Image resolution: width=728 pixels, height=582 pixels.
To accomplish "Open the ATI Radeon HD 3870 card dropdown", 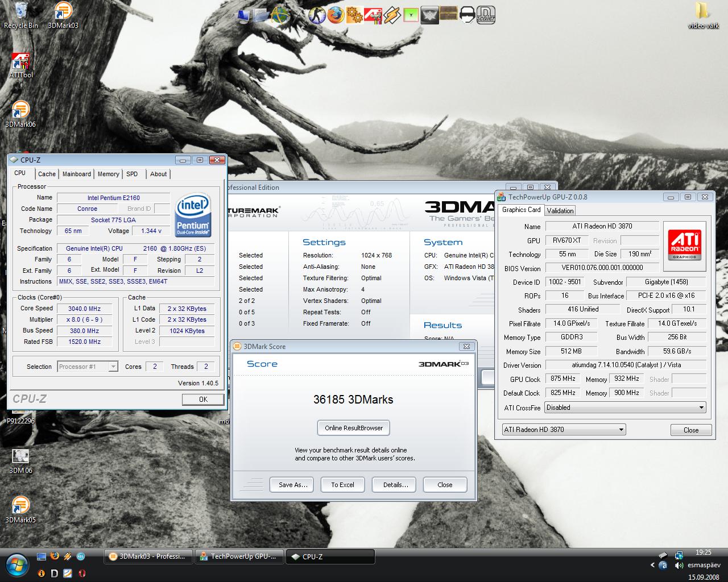I will click(564, 429).
